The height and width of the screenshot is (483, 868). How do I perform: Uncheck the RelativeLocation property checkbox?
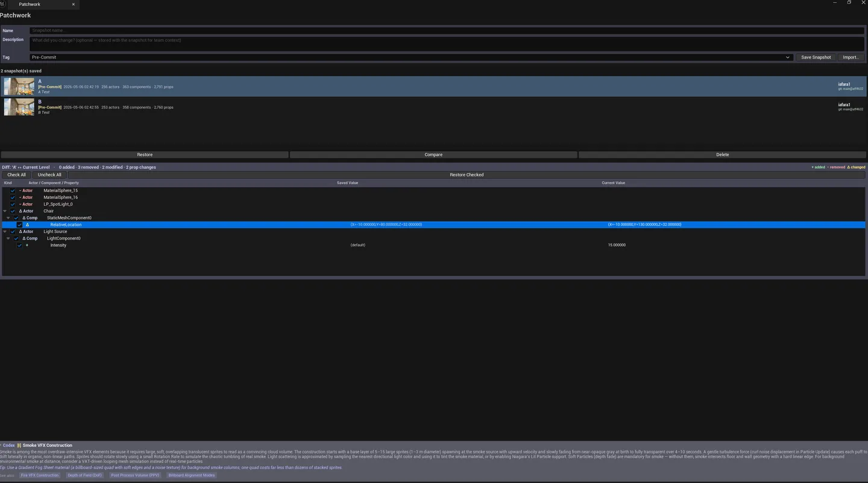click(20, 225)
